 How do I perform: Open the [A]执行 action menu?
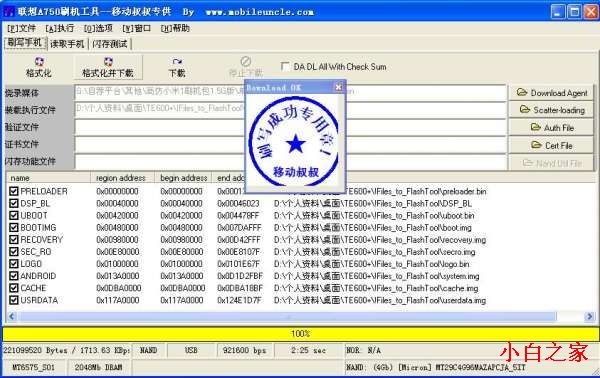coord(60,28)
